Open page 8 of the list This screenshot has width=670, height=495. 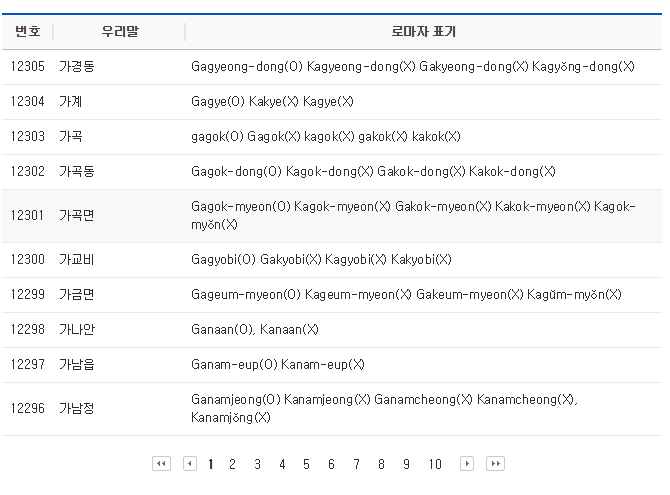381,464
